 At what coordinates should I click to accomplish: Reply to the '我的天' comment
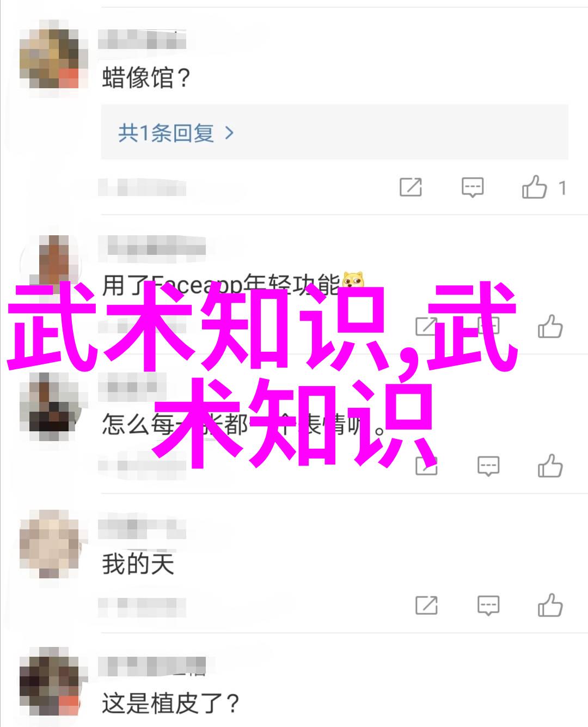click(x=488, y=606)
